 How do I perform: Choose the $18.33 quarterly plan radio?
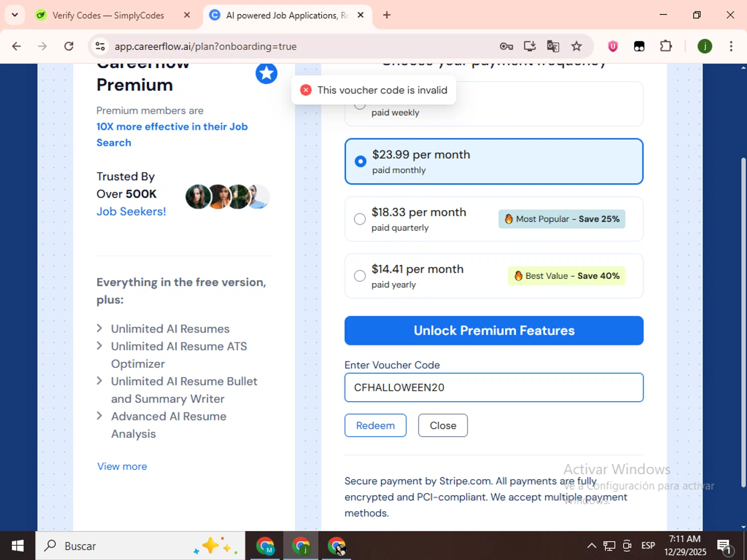pos(360,219)
